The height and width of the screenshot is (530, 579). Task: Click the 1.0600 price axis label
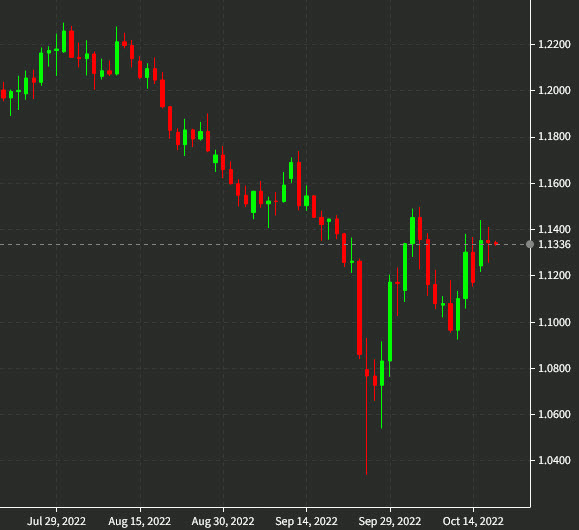pyautogui.click(x=554, y=414)
